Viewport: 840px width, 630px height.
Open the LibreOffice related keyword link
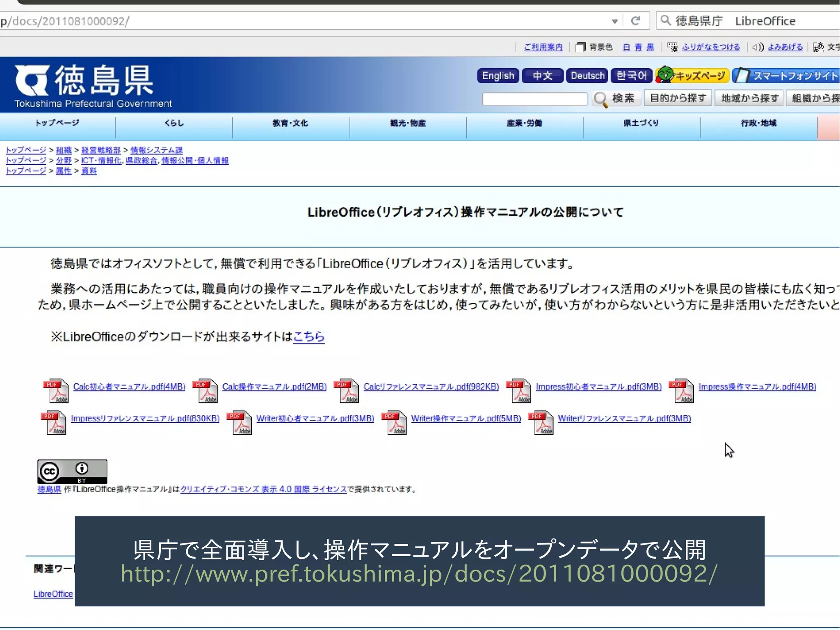click(x=53, y=594)
